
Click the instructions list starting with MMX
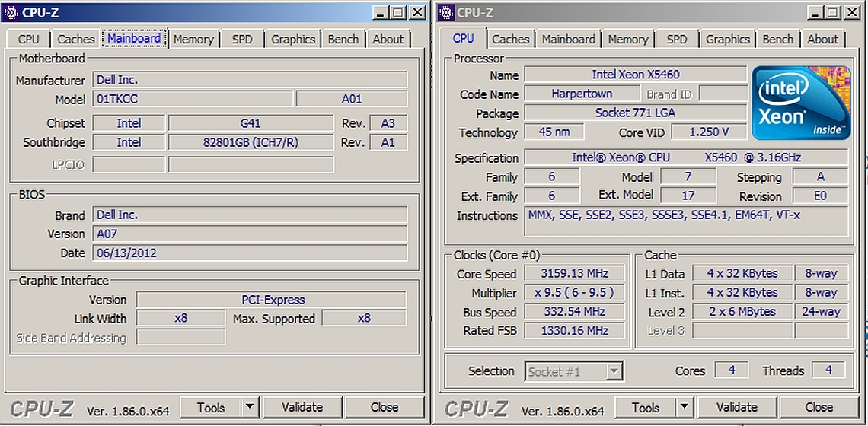(687, 221)
